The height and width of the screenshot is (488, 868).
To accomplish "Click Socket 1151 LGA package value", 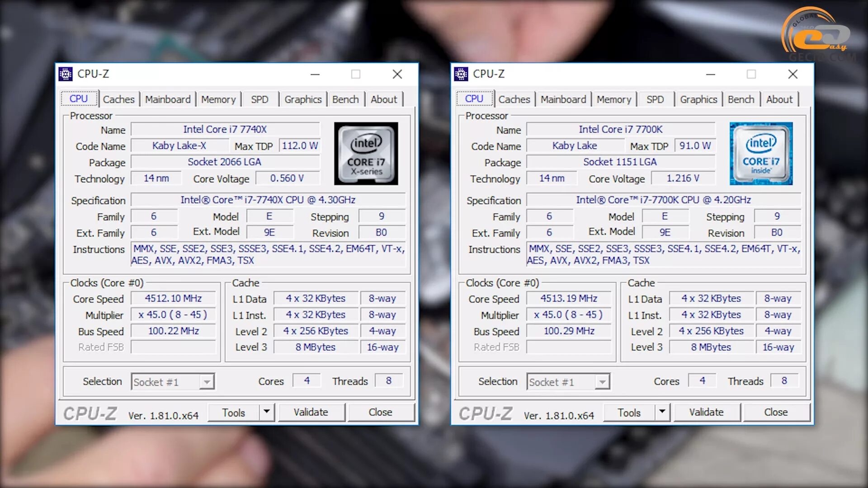I will tap(621, 162).
